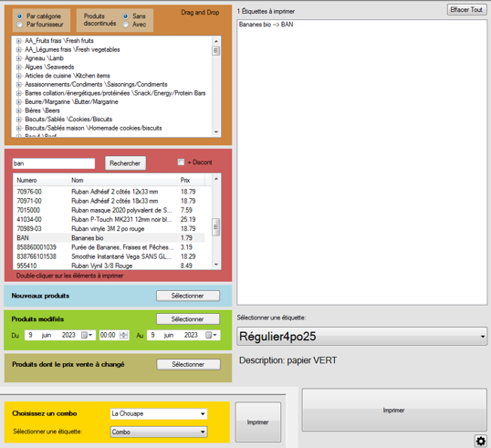Screen dimensions: 491x448
Task: Click the category tree scrollbar thumb
Action: coord(215,50)
